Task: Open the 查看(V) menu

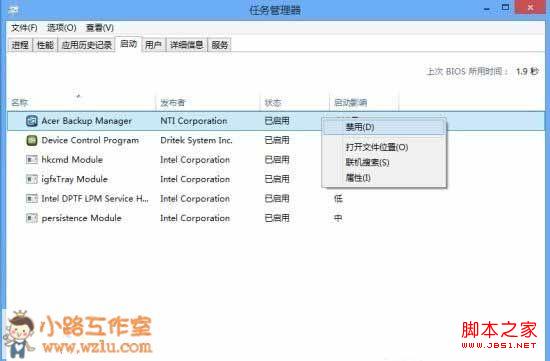Action: (x=100, y=28)
